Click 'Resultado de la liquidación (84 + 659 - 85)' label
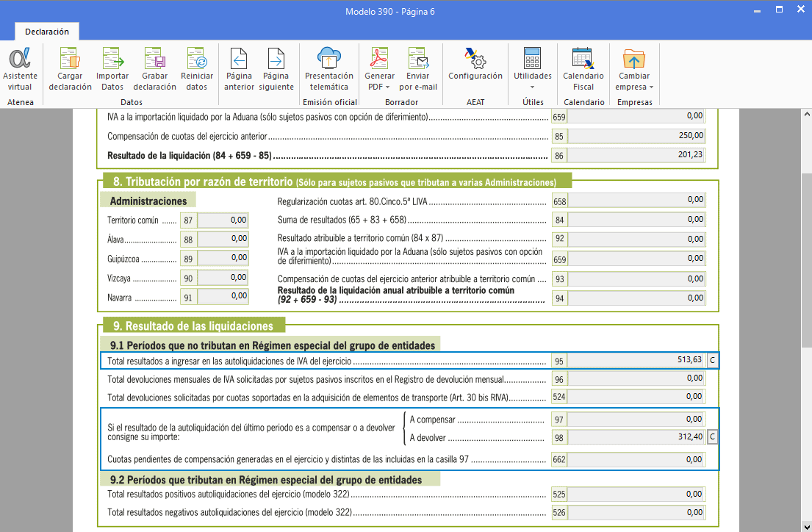 (x=190, y=155)
